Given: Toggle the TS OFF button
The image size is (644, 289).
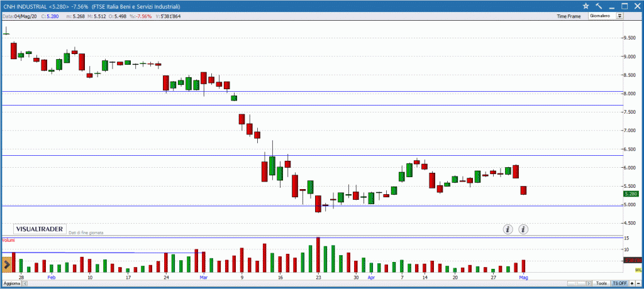Looking at the screenshot, I should coord(619,283).
